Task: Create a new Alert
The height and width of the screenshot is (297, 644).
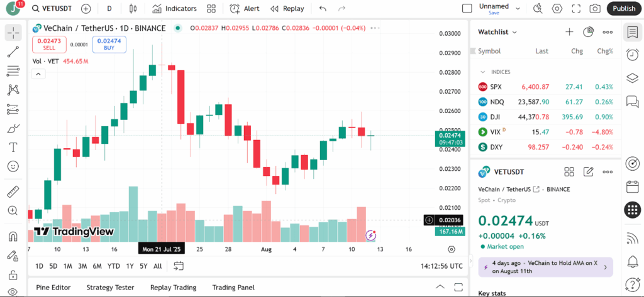Action: click(244, 8)
